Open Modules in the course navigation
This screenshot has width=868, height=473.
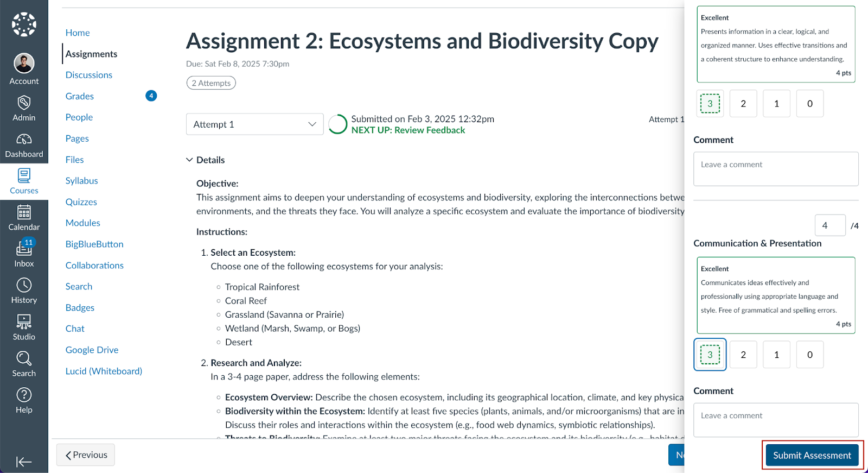click(x=83, y=223)
